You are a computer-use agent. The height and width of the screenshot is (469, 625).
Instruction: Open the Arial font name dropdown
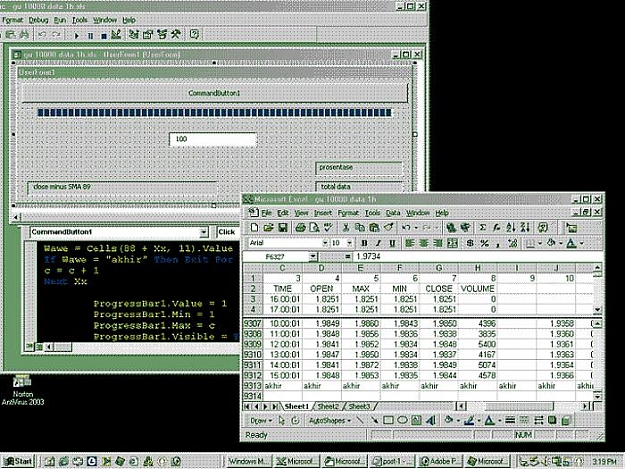point(325,243)
